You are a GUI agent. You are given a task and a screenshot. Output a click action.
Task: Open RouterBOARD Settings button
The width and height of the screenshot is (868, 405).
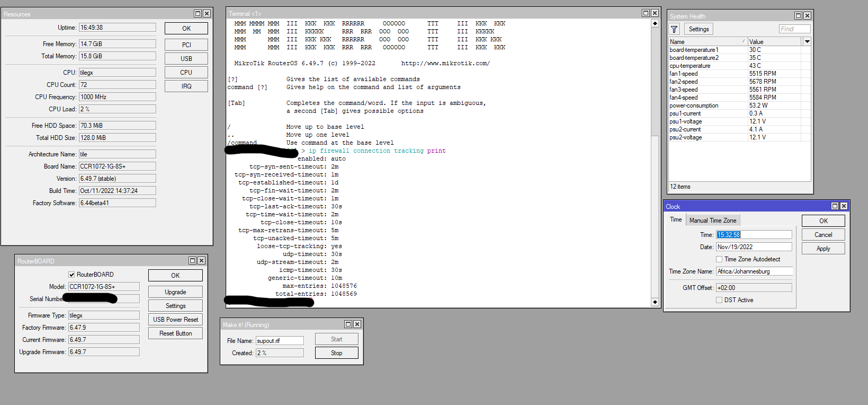coord(175,306)
